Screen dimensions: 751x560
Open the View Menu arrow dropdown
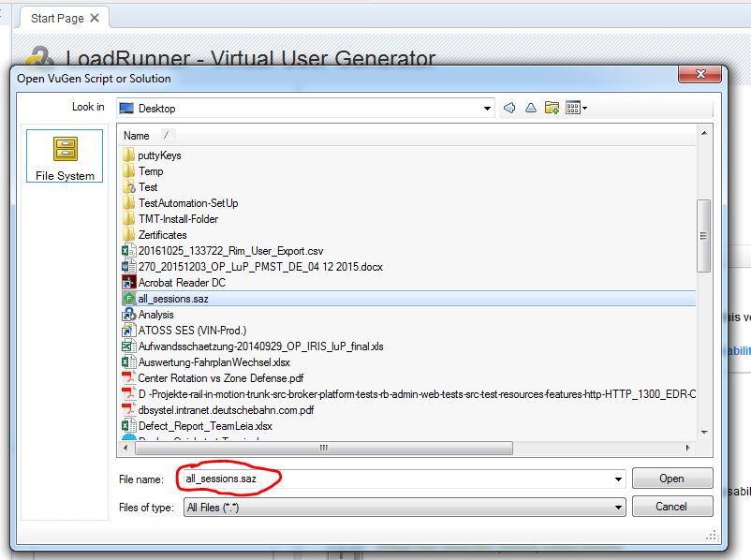tap(585, 107)
